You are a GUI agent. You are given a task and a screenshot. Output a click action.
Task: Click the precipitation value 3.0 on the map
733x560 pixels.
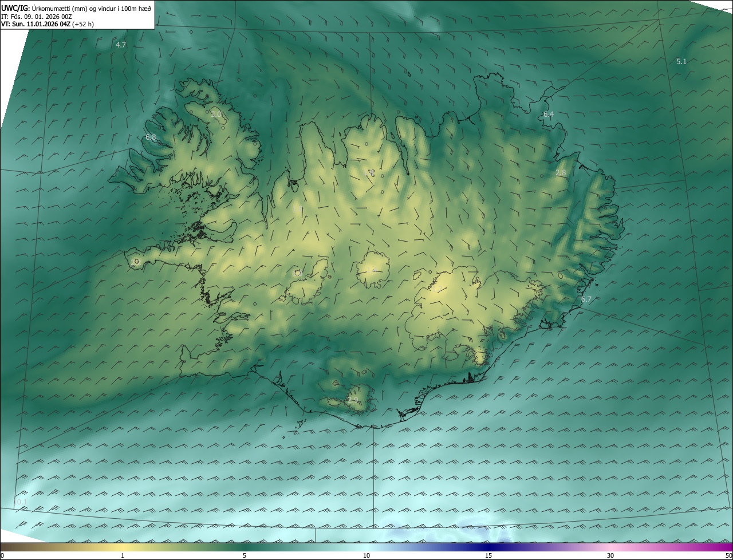click(216, 115)
